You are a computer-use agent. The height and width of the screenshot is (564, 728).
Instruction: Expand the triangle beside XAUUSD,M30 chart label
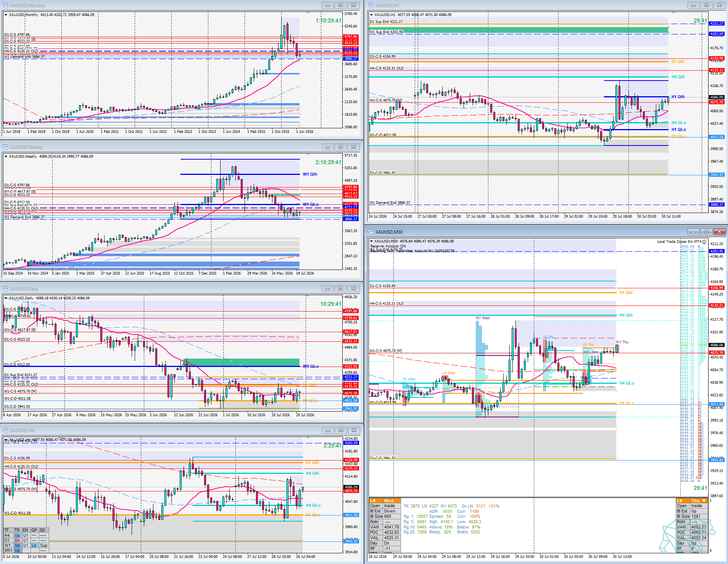tap(371, 241)
